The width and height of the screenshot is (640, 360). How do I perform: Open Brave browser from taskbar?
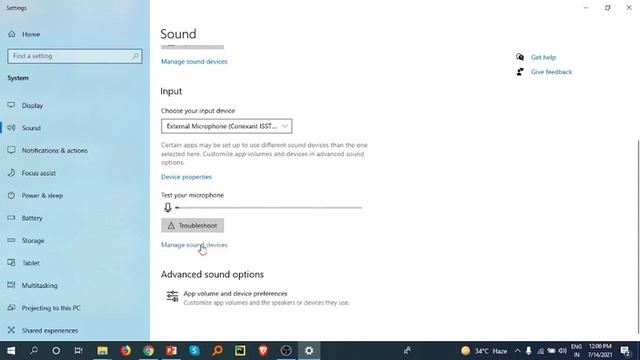(263, 351)
